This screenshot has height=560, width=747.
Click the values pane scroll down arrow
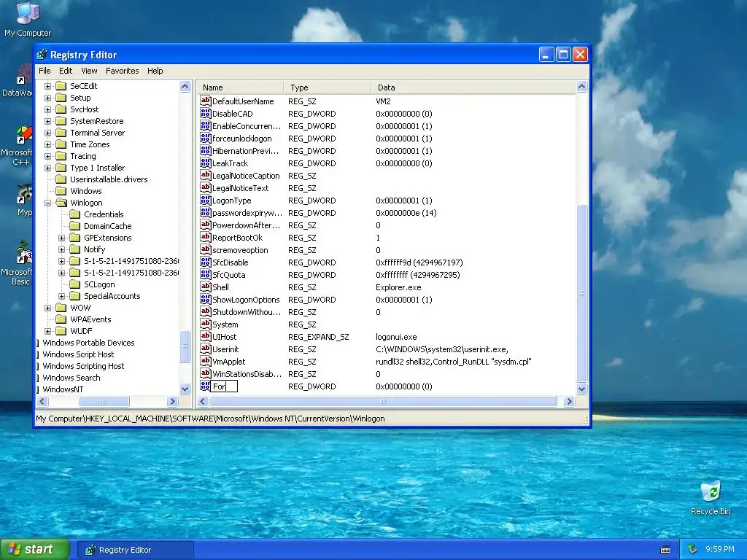coord(581,389)
